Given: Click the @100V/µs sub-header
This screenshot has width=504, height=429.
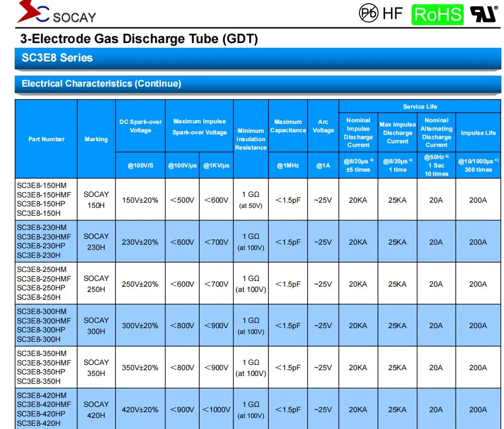Looking at the screenshot, I should point(182,165).
